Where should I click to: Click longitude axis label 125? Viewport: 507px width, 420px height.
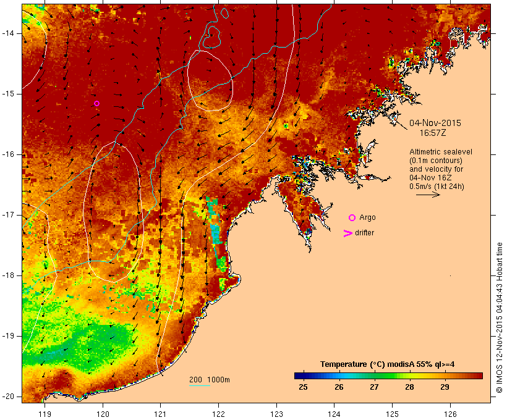(392, 414)
